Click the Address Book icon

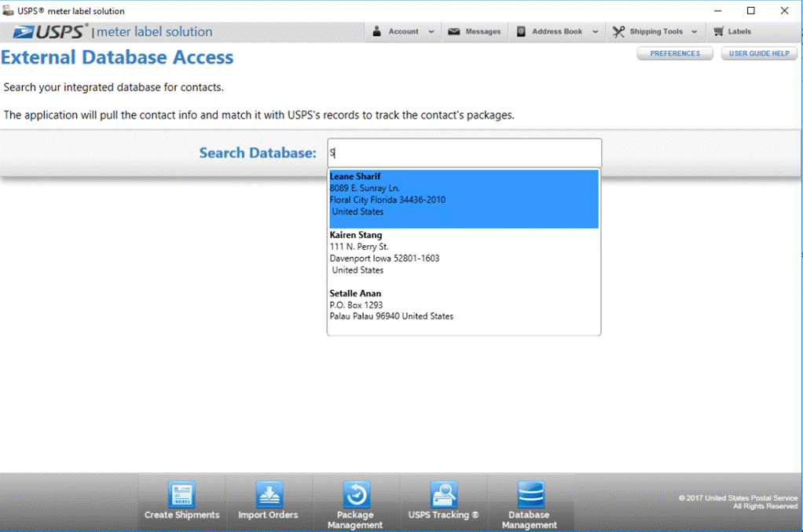pyautogui.click(x=521, y=31)
